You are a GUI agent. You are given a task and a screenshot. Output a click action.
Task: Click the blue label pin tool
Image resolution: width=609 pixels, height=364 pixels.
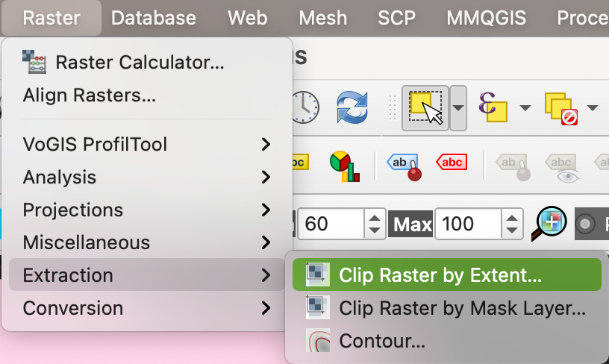402,166
